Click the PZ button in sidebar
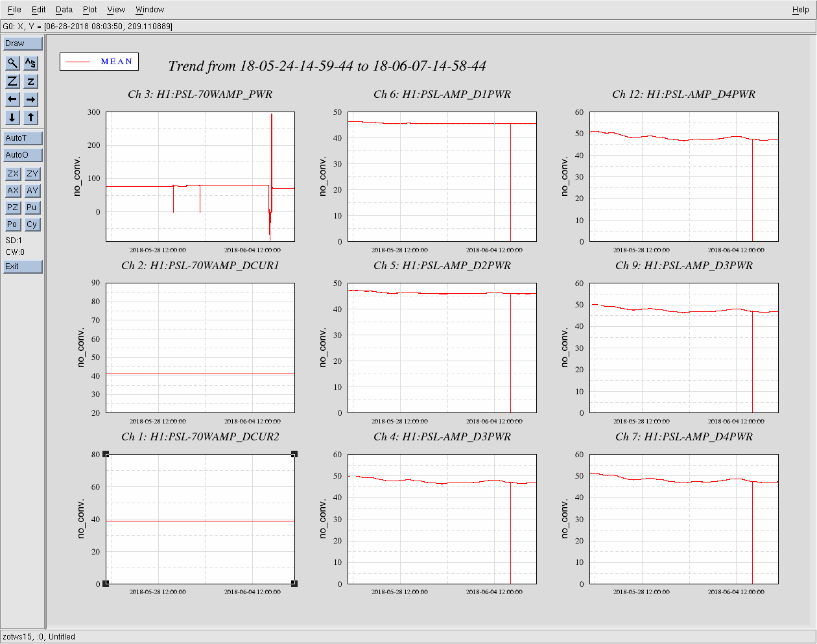The height and width of the screenshot is (644, 817). click(12, 208)
